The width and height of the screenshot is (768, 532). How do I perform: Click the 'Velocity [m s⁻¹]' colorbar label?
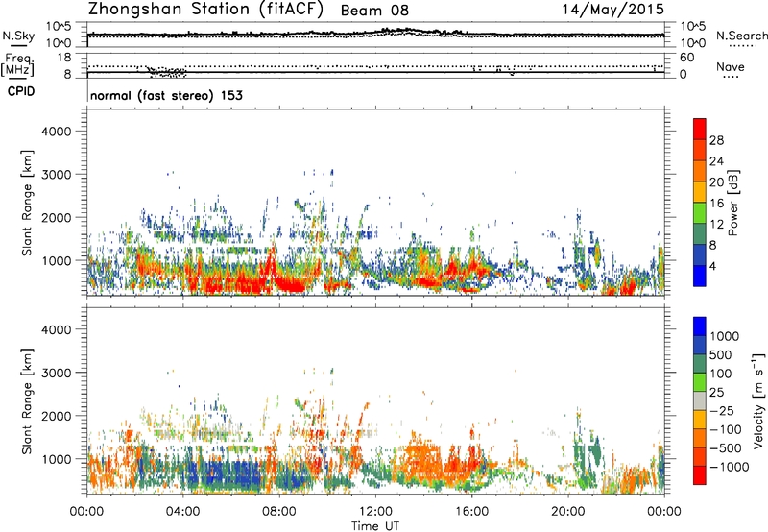pyautogui.click(x=758, y=400)
